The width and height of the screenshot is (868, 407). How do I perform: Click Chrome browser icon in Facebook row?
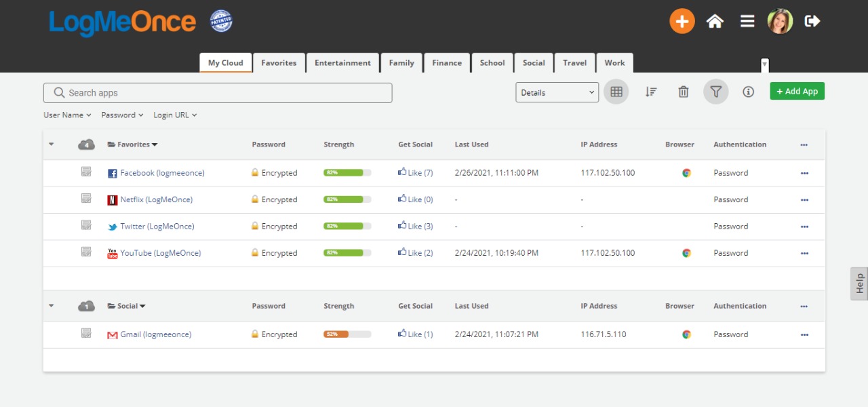click(x=686, y=173)
